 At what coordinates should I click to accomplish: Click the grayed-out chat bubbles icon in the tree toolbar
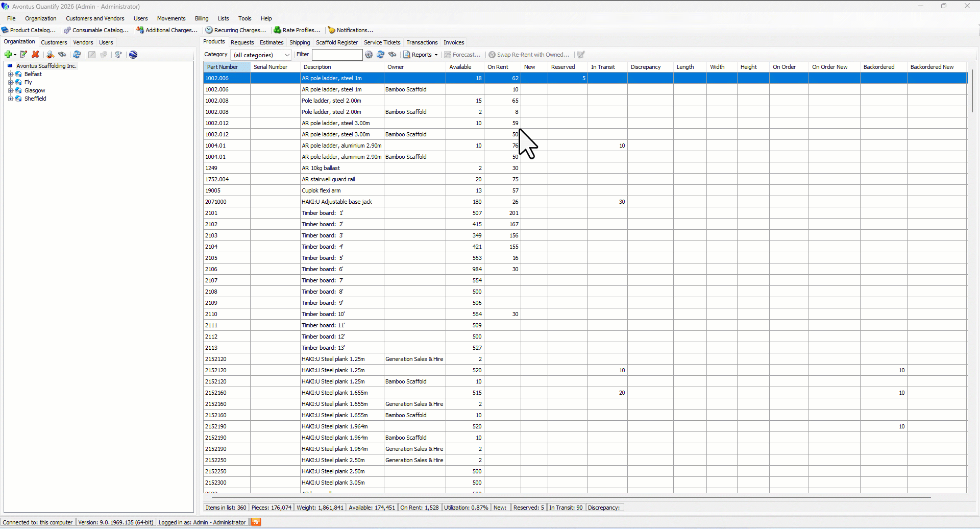(104, 55)
